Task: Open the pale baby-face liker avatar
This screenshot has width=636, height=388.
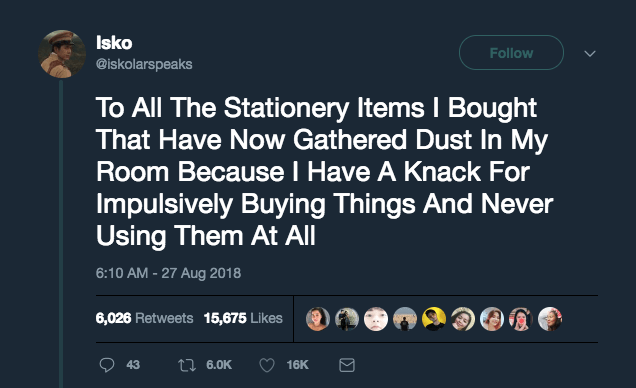Action: (376, 319)
